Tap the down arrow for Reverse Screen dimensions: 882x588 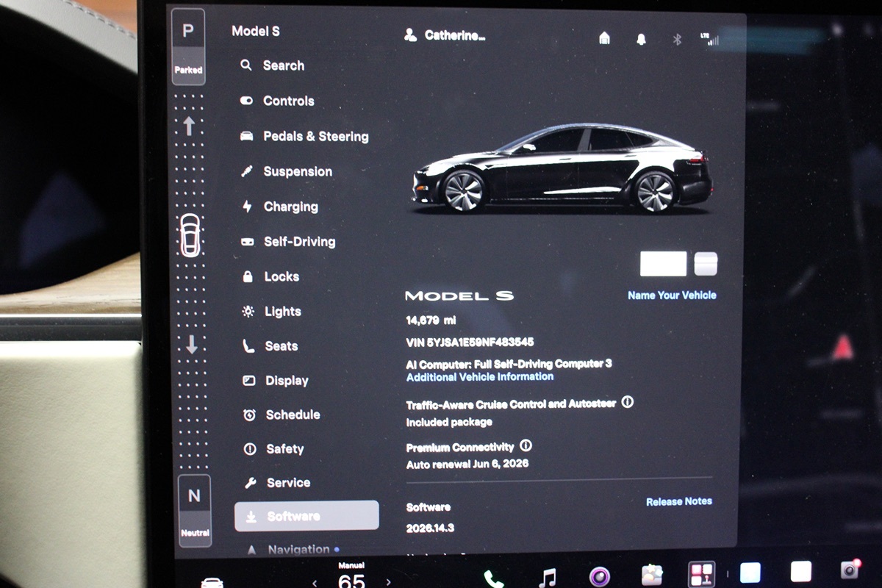[192, 344]
